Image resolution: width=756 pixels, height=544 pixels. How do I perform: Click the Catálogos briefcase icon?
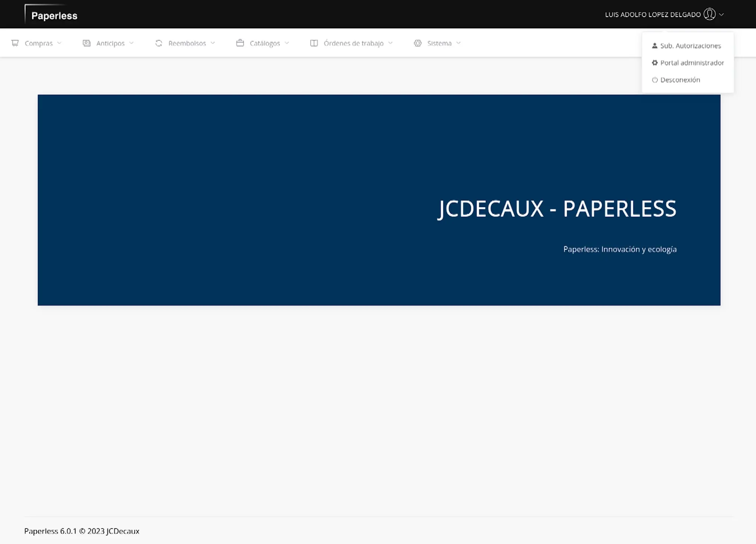tap(240, 43)
